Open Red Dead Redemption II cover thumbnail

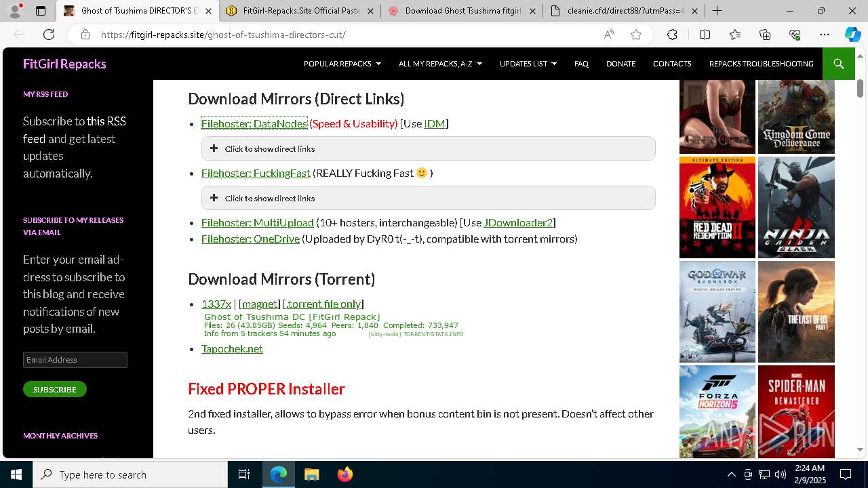tap(717, 207)
